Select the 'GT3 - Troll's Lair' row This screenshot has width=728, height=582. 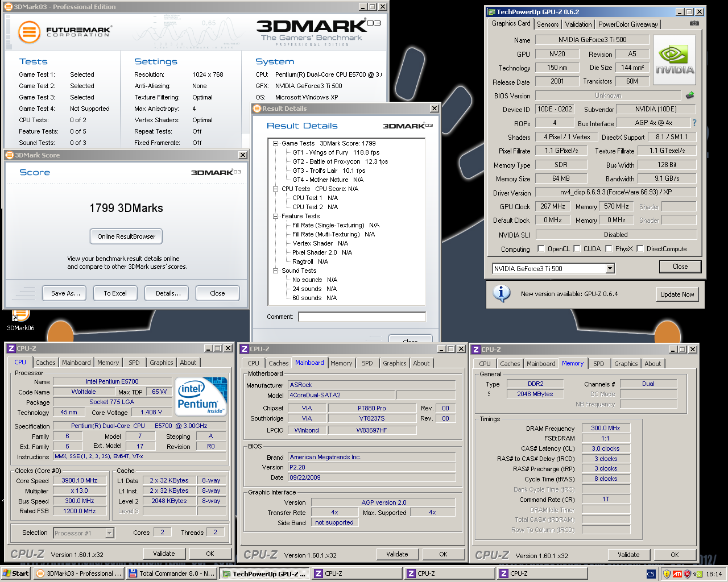pyautogui.click(x=329, y=171)
